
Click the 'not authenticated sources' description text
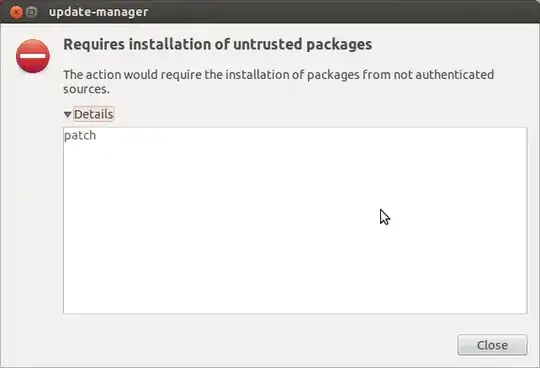[279, 82]
